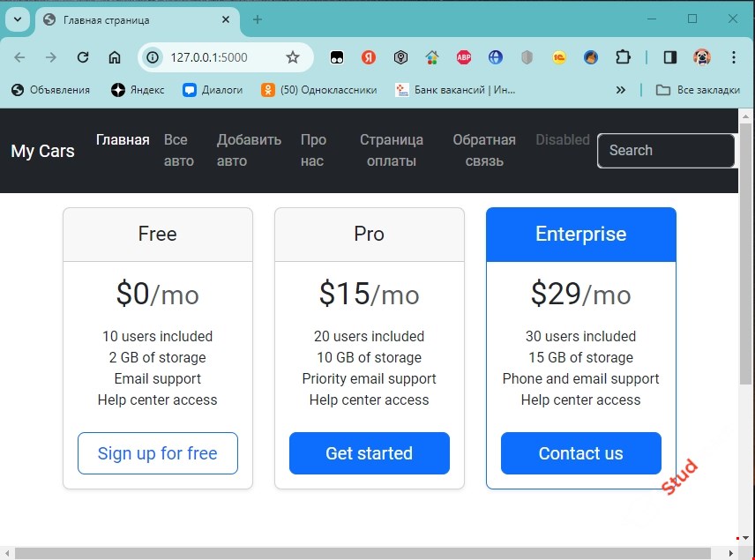Click the Sign up for free button
755x560 pixels.
click(x=158, y=453)
